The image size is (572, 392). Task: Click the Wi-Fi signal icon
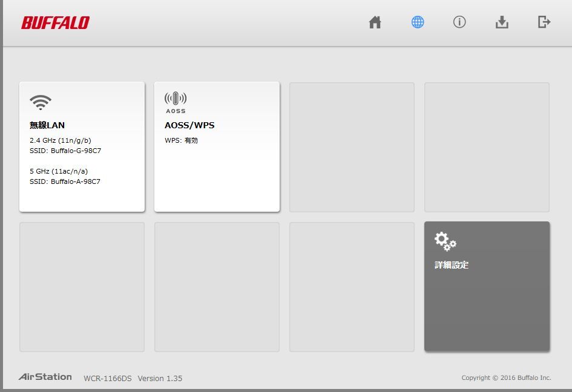(x=41, y=102)
